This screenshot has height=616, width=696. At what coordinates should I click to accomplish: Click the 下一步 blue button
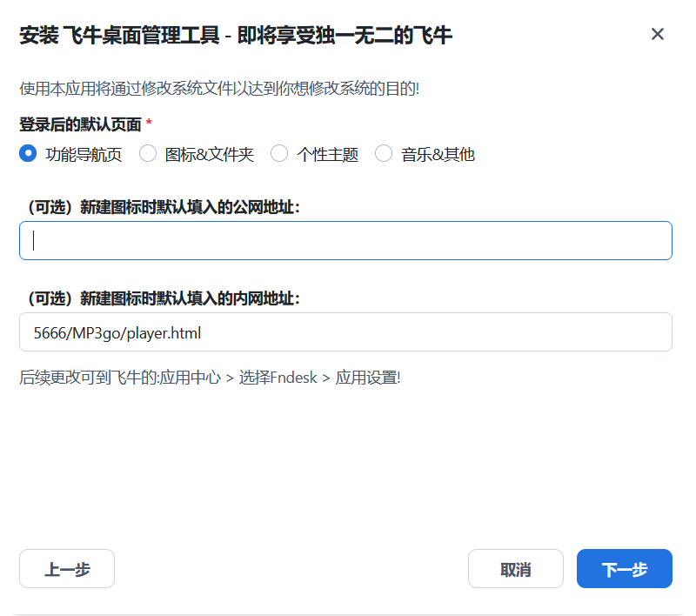click(624, 568)
